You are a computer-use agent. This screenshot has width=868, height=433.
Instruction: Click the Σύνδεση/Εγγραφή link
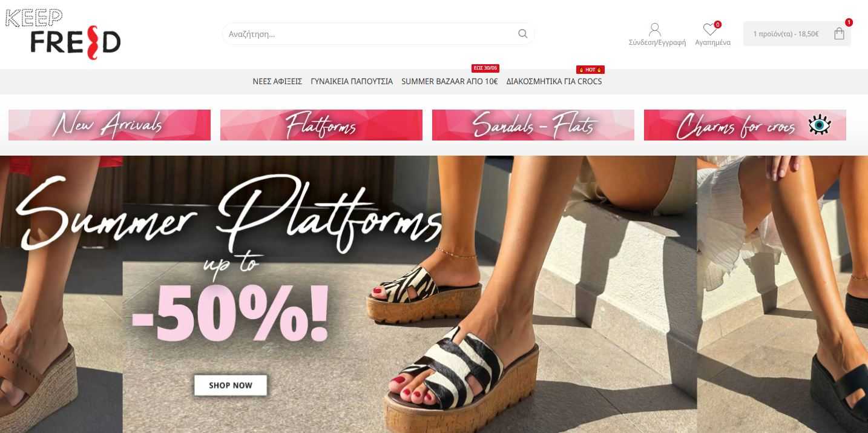(657, 42)
